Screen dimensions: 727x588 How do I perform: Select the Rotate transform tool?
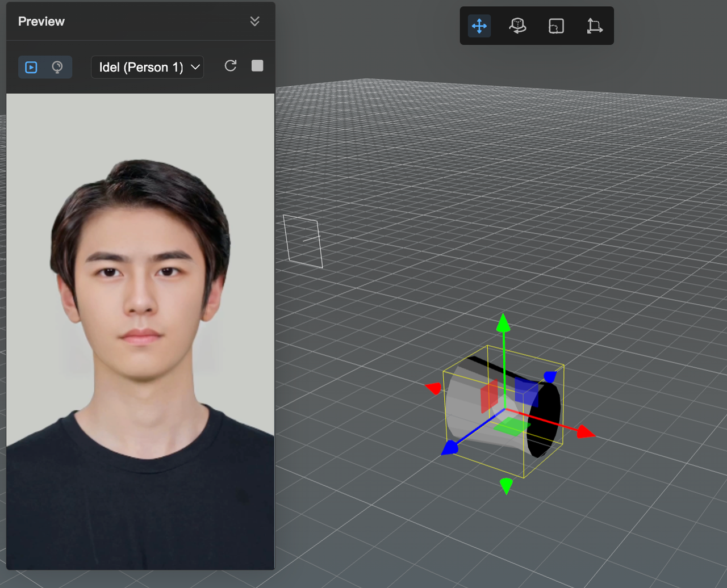517,26
